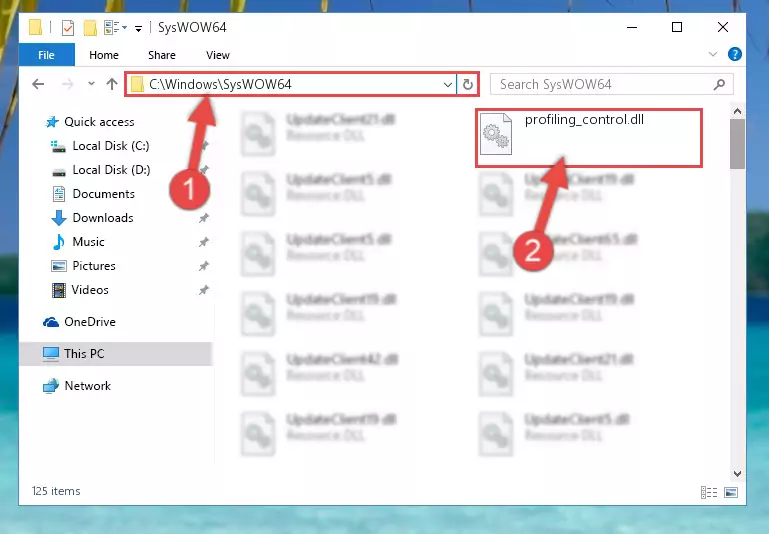The height and width of the screenshot is (534, 769).
Task: Open the Share ribbon tab
Action: click(162, 55)
